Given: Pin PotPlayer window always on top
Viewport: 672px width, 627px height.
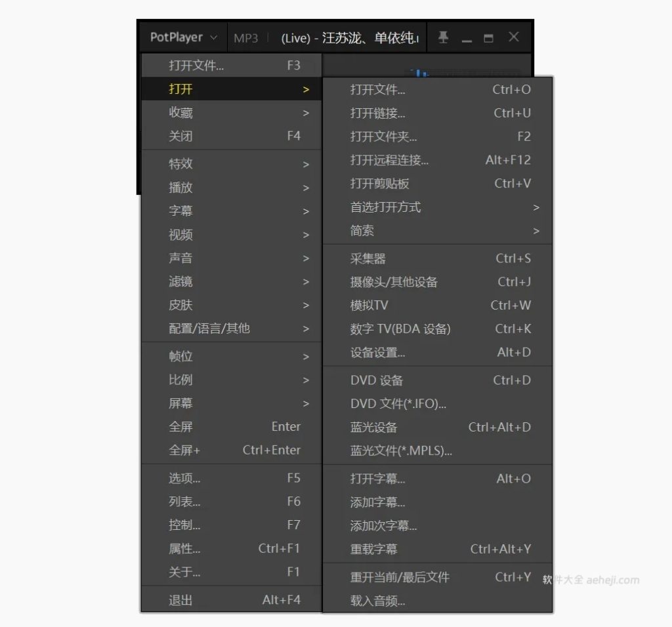Looking at the screenshot, I should pos(443,37).
